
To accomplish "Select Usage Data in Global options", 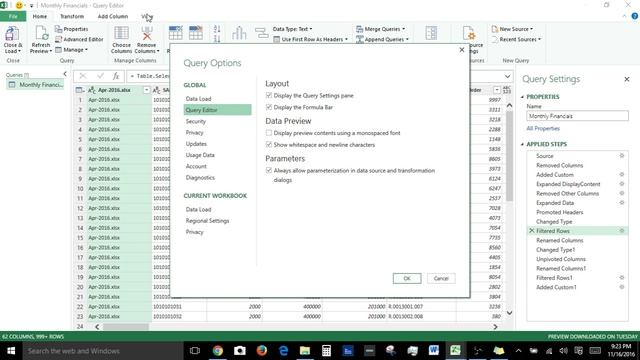I will [200, 155].
